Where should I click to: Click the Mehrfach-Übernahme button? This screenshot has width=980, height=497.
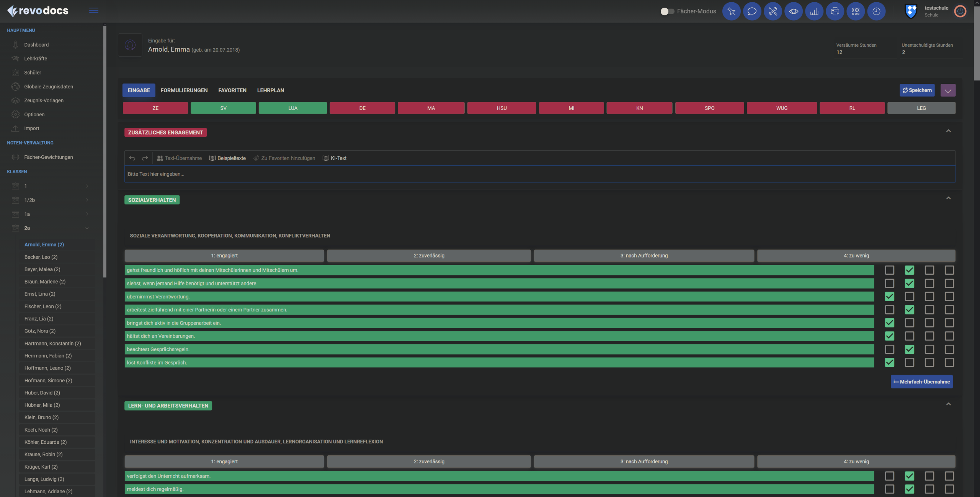[921, 381]
